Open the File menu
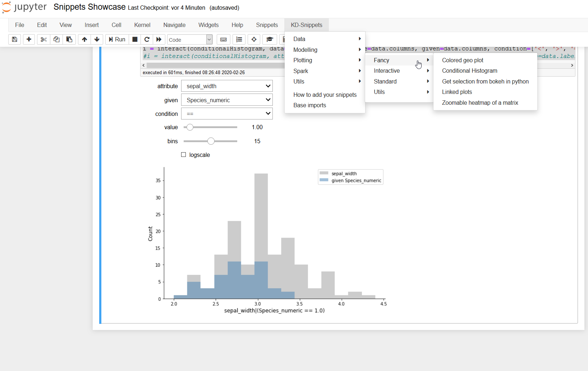This screenshot has height=371, width=588. [x=20, y=25]
